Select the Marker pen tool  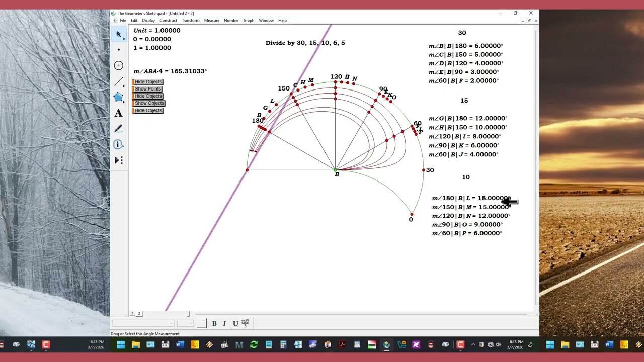[x=119, y=129]
